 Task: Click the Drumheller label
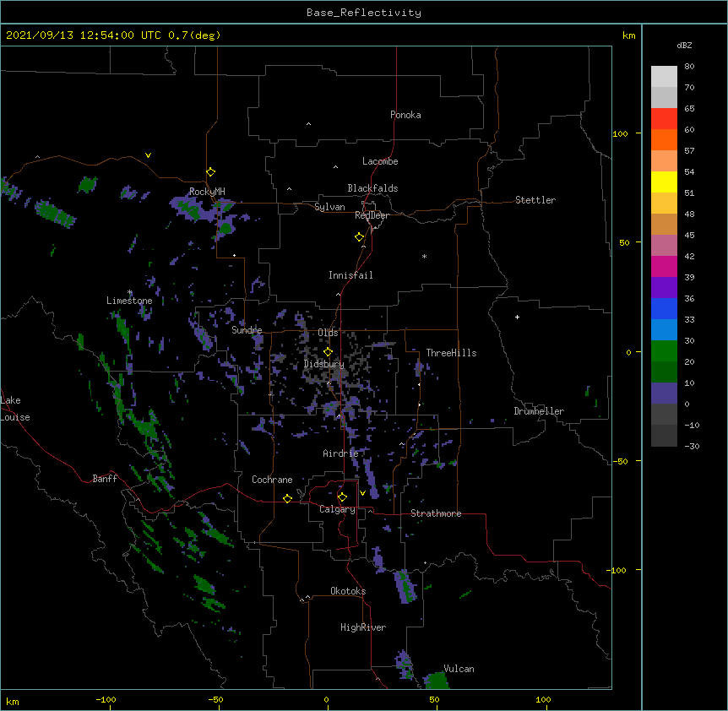(x=539, y=411)
